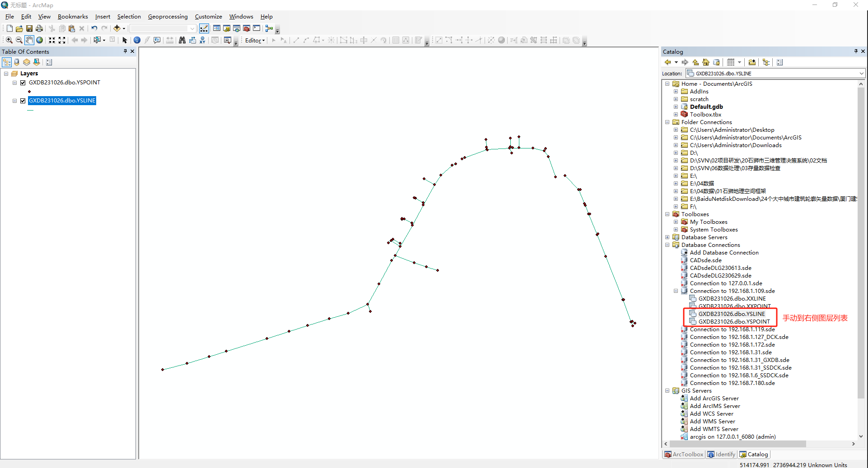Click the Add Data button
Screen dimensions: 868x468
click(117, 28)
